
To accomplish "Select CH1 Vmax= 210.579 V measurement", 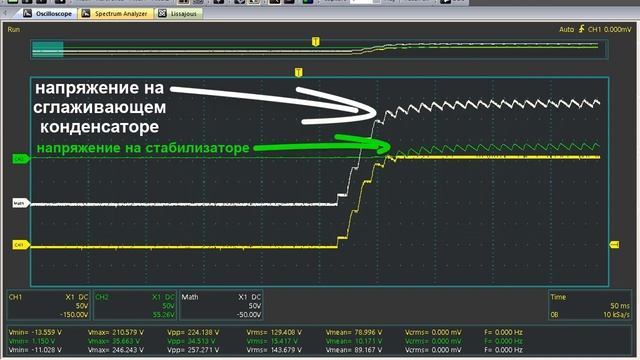I will point(116,332).
